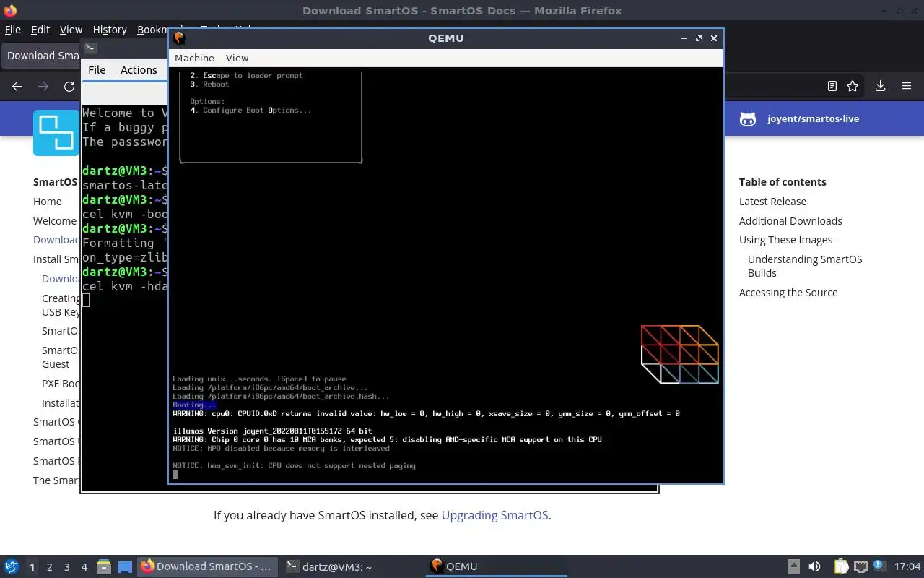Switch to workspace 3 in the pager
Image resolution: width=924 pixels, height=578 pixels.
coord(66,566)
